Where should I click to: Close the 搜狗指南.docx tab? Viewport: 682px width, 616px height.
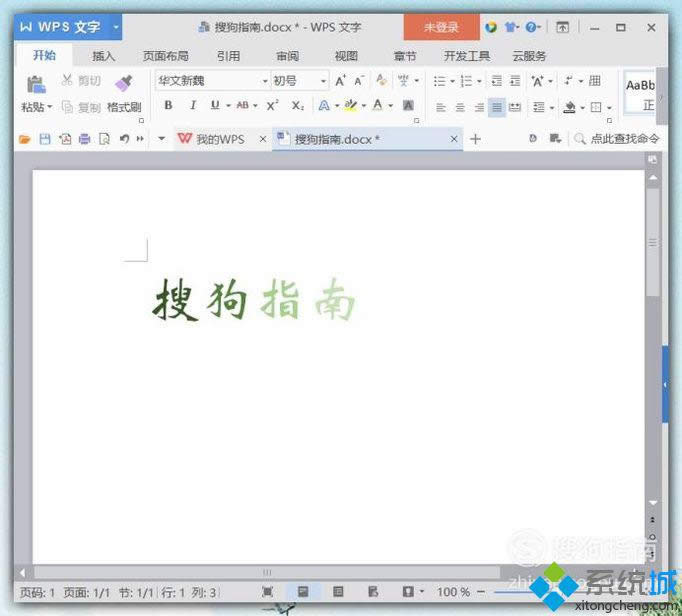click(x=454, y=139)
